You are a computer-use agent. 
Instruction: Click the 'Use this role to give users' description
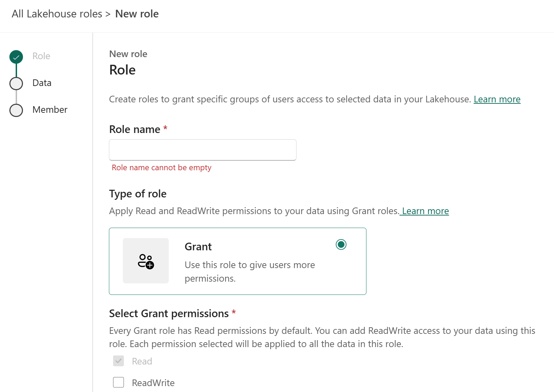pos(250,272)
